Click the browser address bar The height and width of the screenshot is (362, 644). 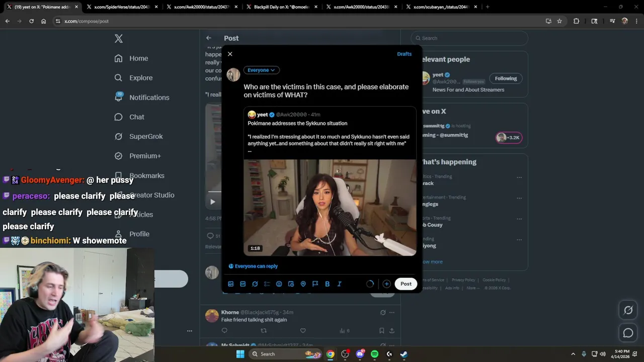[297, 21]
